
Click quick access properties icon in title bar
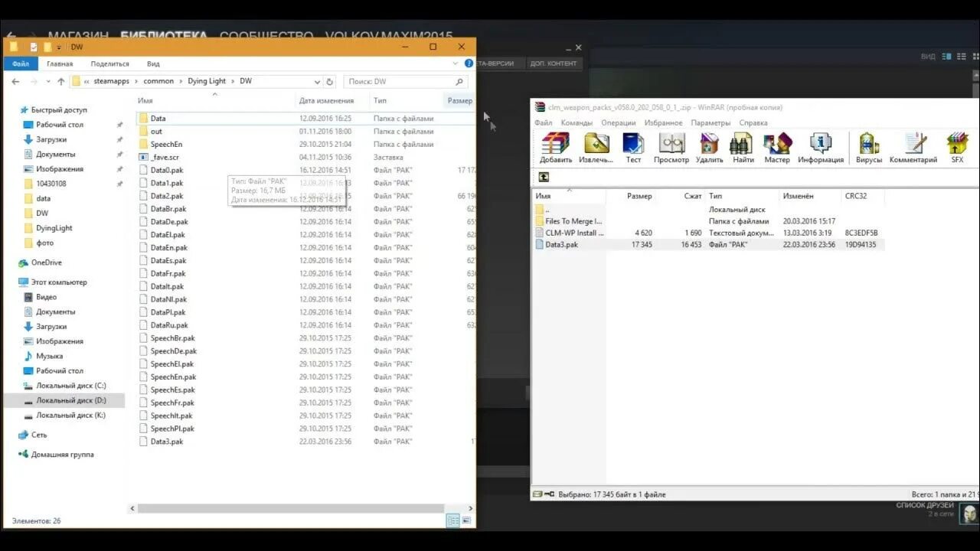(x=34, y=47)
